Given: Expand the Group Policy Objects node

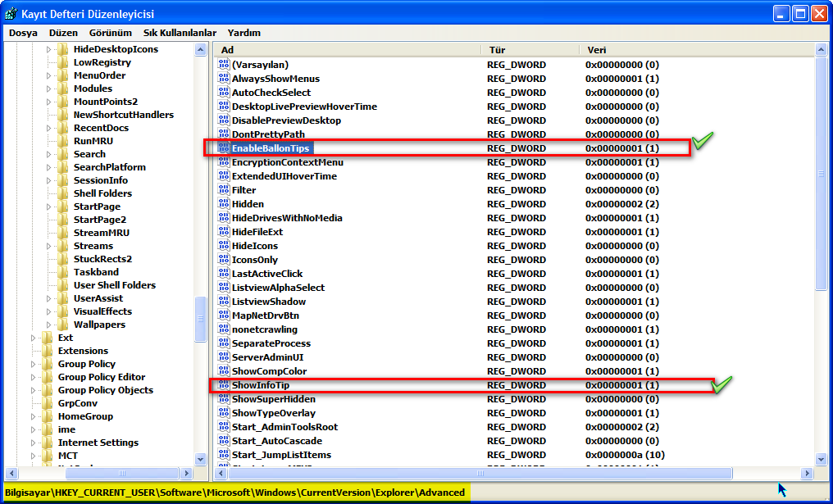Looking at the screenshot, I should (34, 390).
